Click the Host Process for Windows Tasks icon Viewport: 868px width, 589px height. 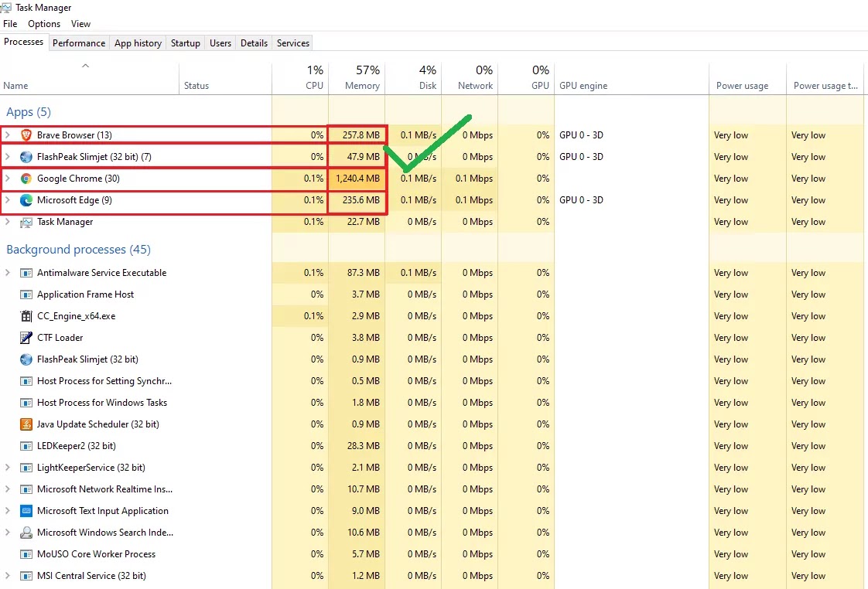[26, 403]
